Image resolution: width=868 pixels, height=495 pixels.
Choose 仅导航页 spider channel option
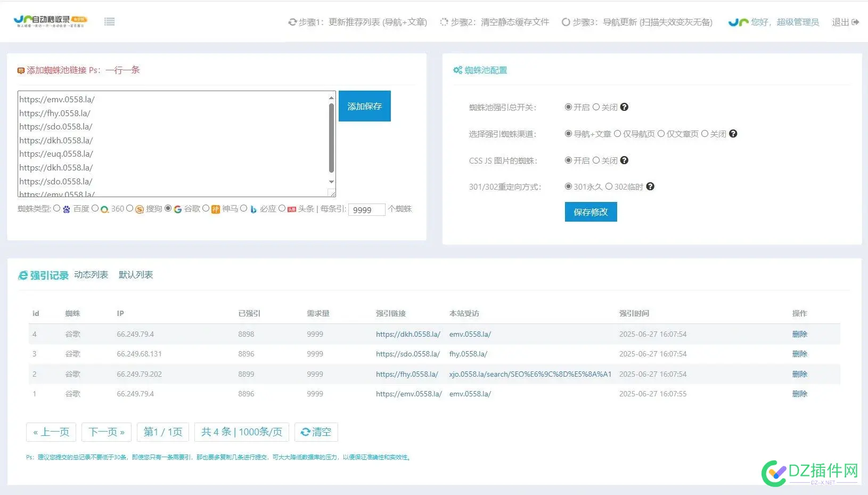618,134
